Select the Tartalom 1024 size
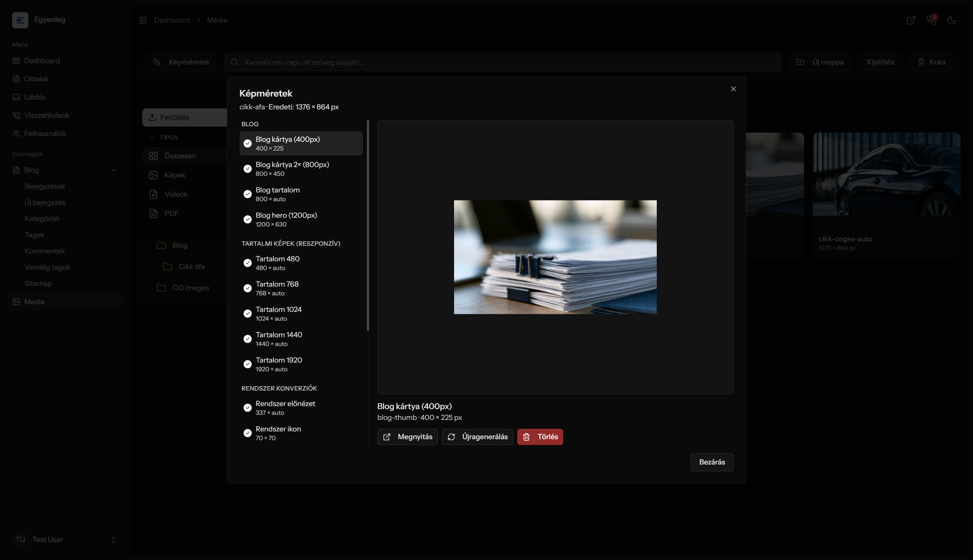 coord(301,314)
